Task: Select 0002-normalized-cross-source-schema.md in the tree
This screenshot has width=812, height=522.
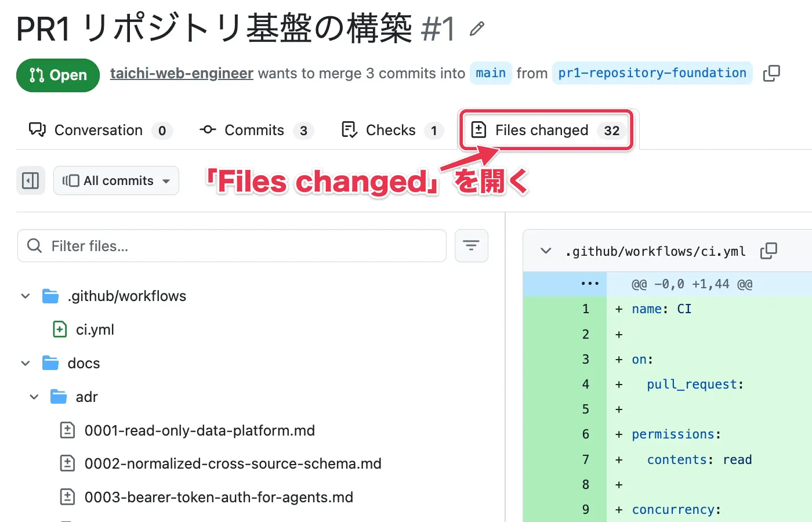Action: [x=233, y=463]
